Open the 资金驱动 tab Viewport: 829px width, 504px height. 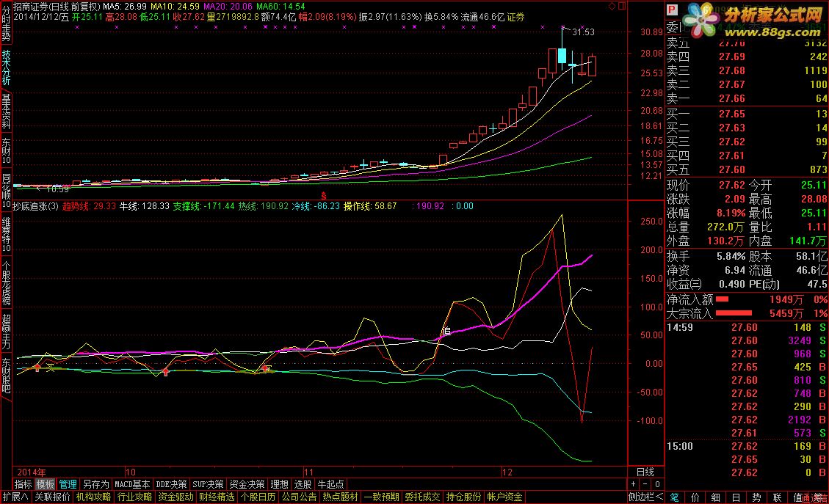click(175, 497)
